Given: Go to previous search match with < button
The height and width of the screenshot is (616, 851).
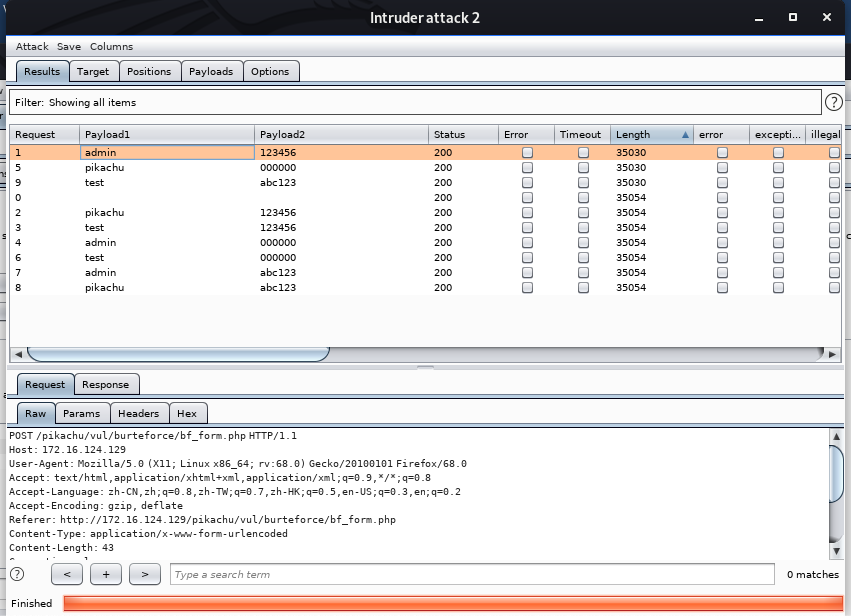Looking at the screenshot, I should tap(67, 574).
